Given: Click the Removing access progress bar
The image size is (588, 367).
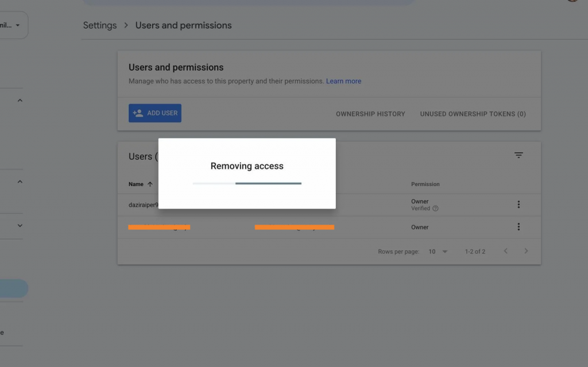Looking at the screenshot, I should click(247, 184).
